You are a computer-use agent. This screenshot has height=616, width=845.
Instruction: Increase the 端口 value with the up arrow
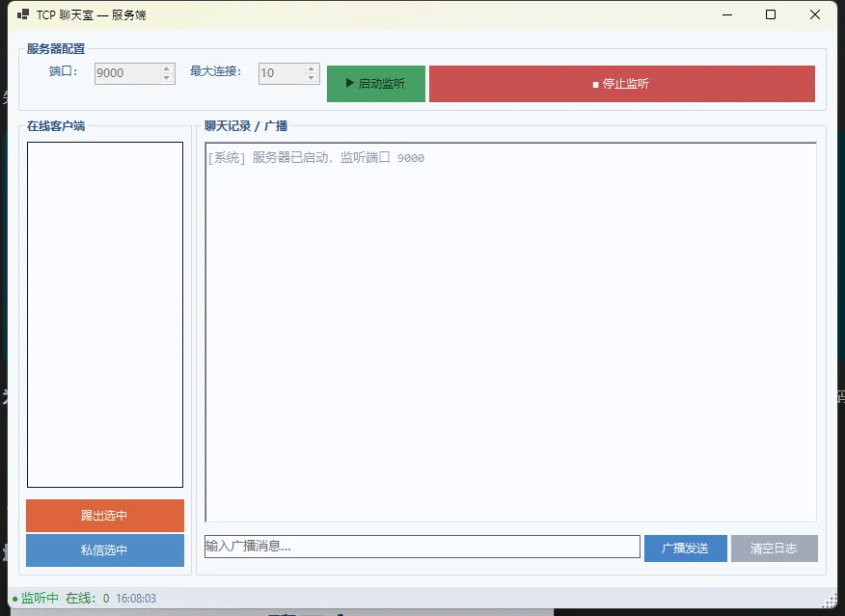pos(167,68)
